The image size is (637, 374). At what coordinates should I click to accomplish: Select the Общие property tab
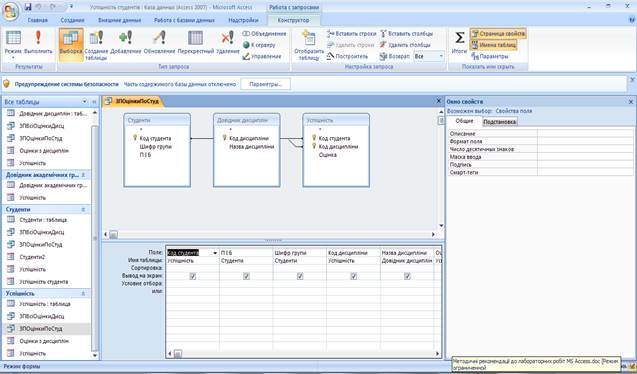[x=464, y=121]
